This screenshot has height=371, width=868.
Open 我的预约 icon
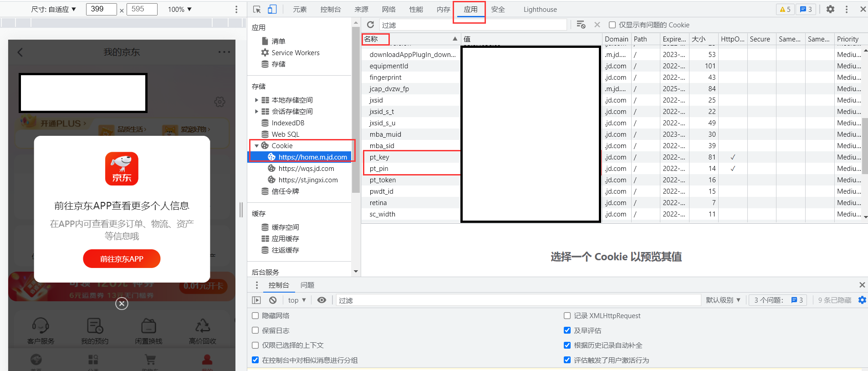click(x=95, y=325)
